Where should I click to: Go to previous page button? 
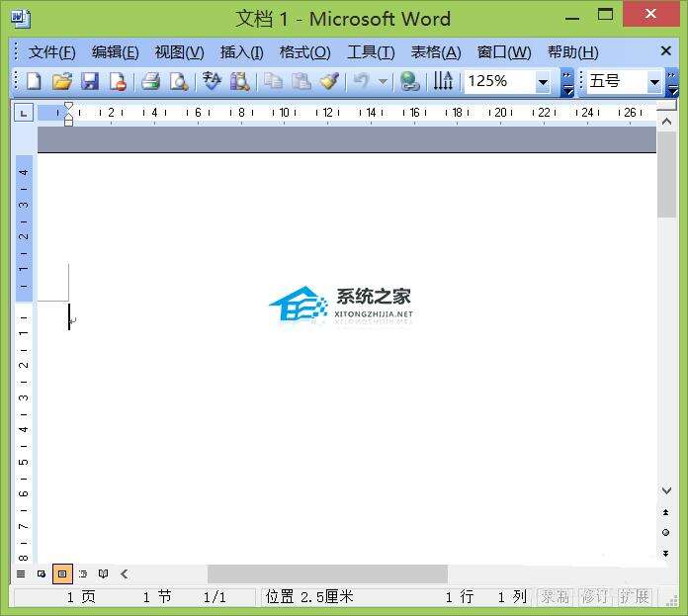(666, 512)
